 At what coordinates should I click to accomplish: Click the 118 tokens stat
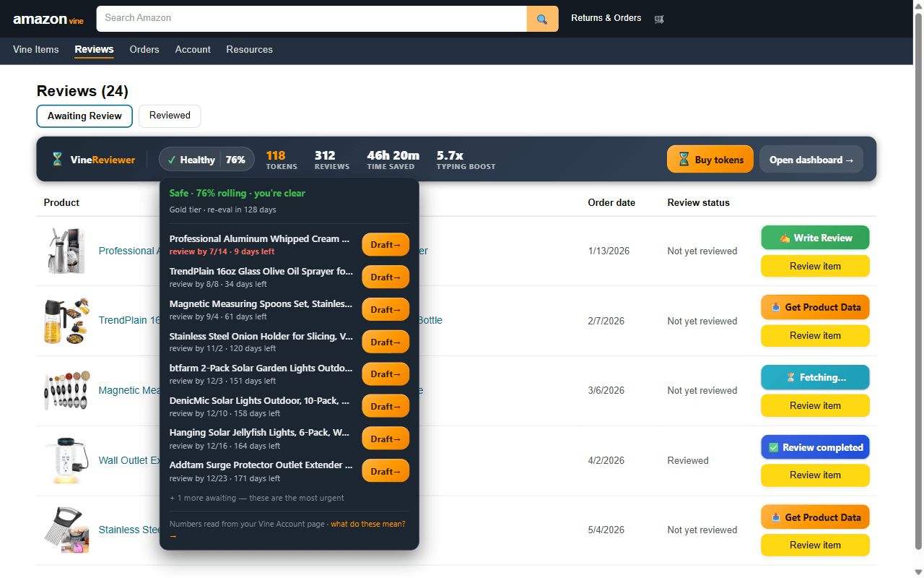[x=281, y=160]
